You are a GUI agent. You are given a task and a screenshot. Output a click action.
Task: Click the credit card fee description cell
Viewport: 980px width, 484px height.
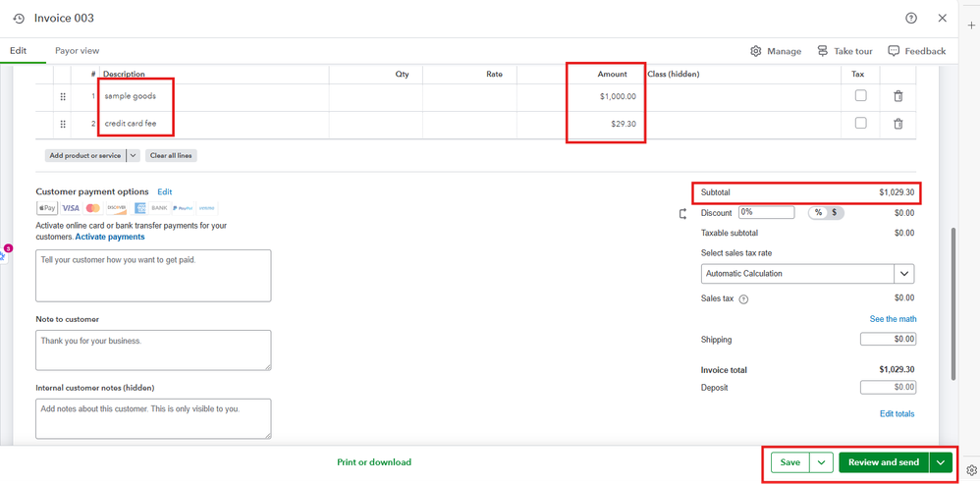[214, 125]
